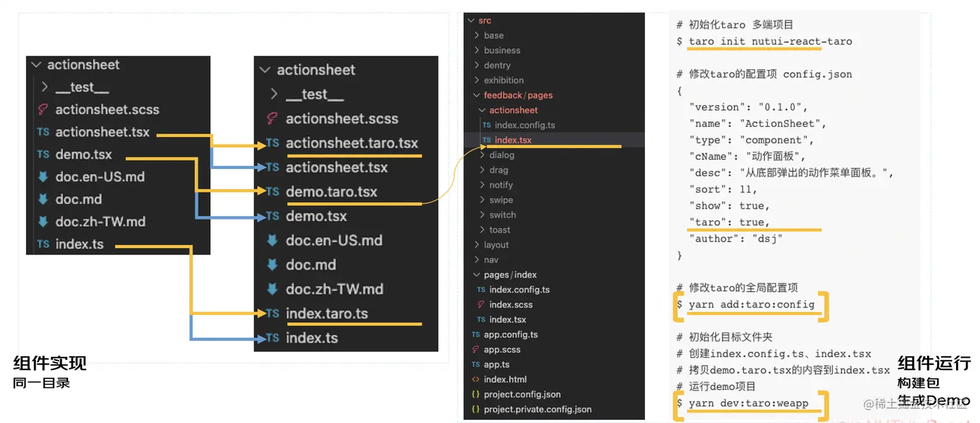Open the notify folder
Viewport: 980px width, 423px height.
point(501,185)
